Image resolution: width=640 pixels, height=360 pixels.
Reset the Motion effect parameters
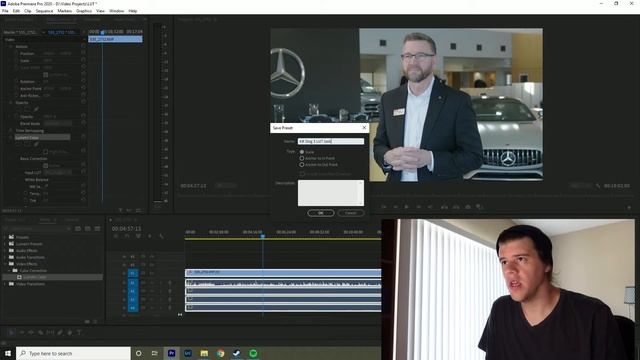click(x=83, y=47)
